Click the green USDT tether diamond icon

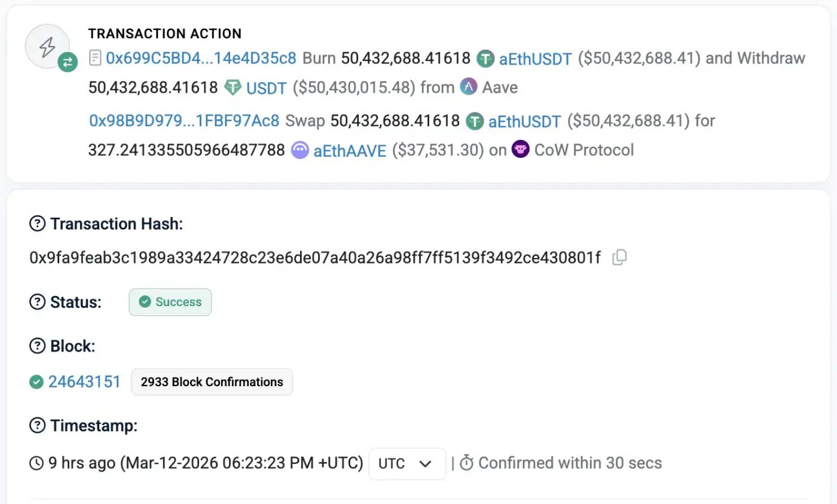[x=232, y=88]
